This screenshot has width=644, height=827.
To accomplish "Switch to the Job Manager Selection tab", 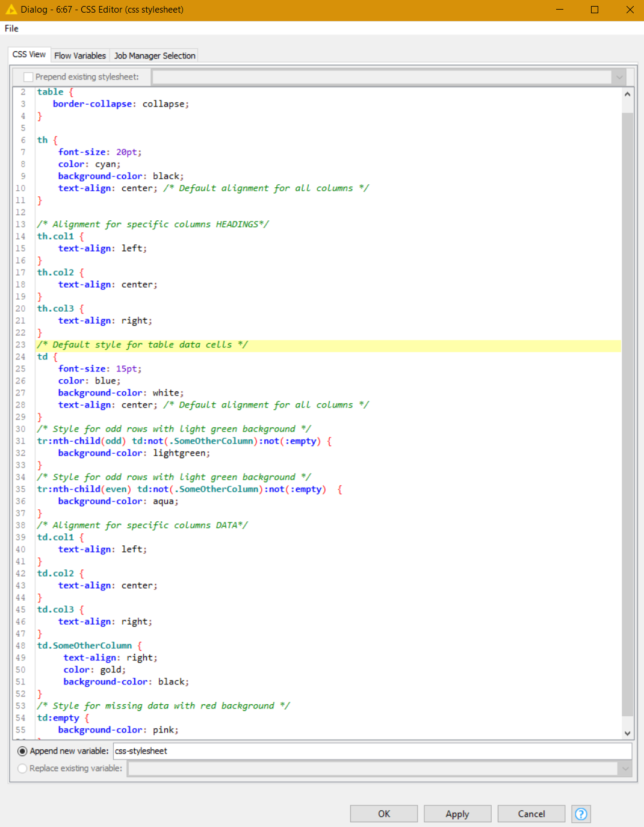I will pyautogui.click(x=155, y=55).
